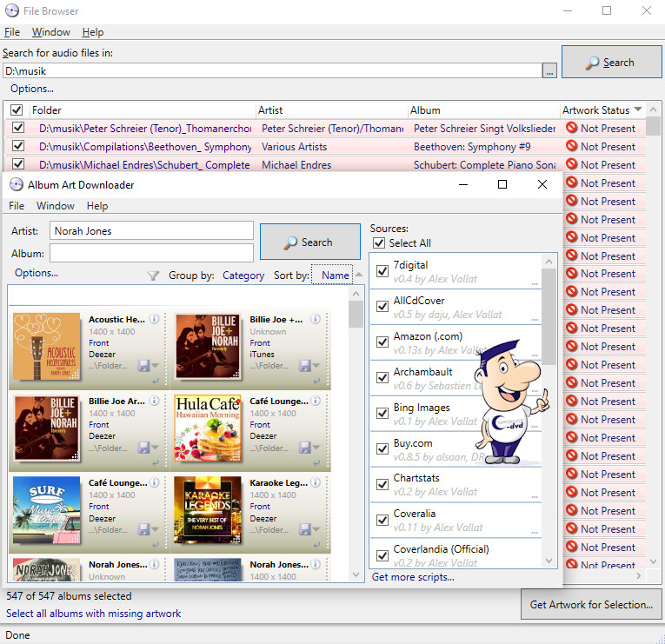The width and height of the screenshot is (665, 644).
Task: Click the info icon of the first Norah Jones... result
Action: point(155,564)
